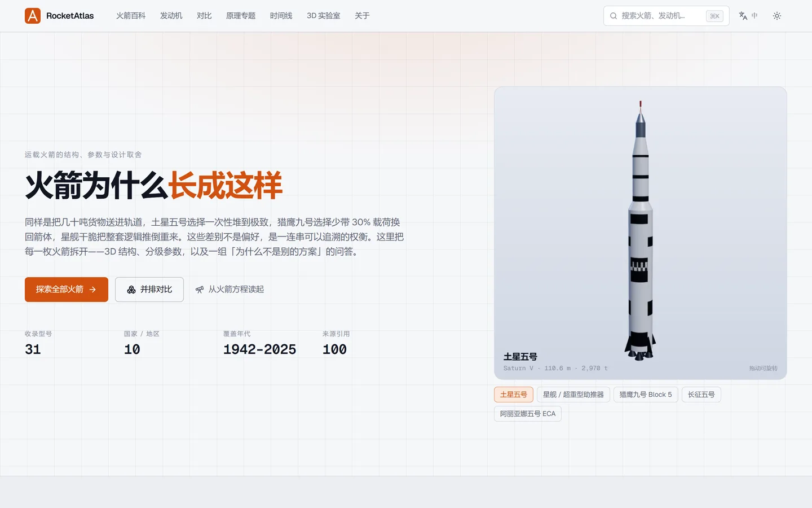Click the 1942–2025 年代 value
The width and height of the screenshot is (812, 508).
pyautogui.click(x=259, y=349)
